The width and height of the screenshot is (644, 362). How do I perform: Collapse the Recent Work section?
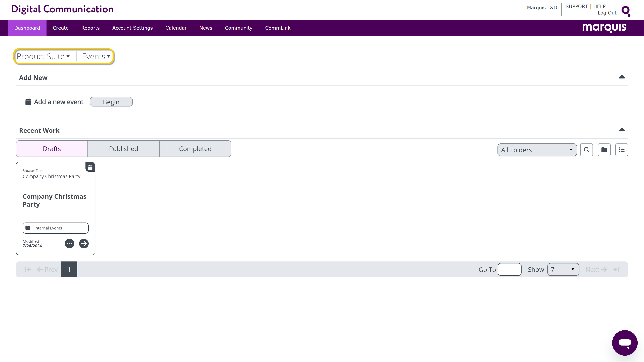click(622, 130)
